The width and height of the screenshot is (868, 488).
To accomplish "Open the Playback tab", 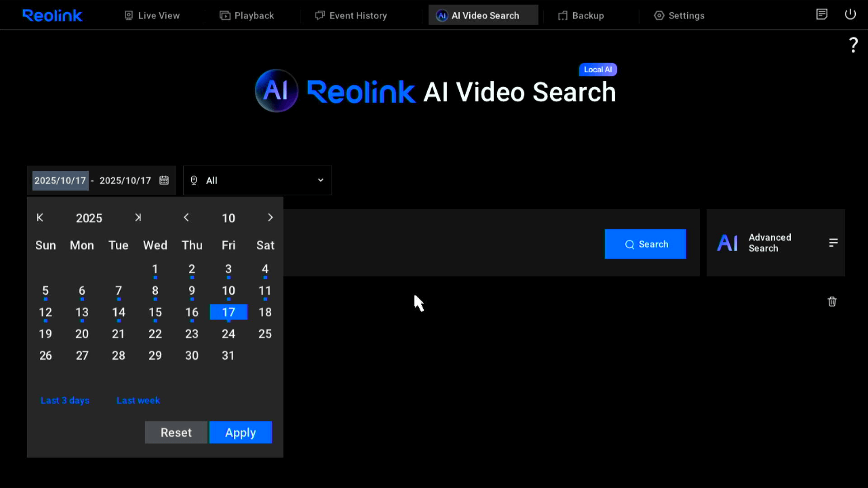I will (247, 15).
